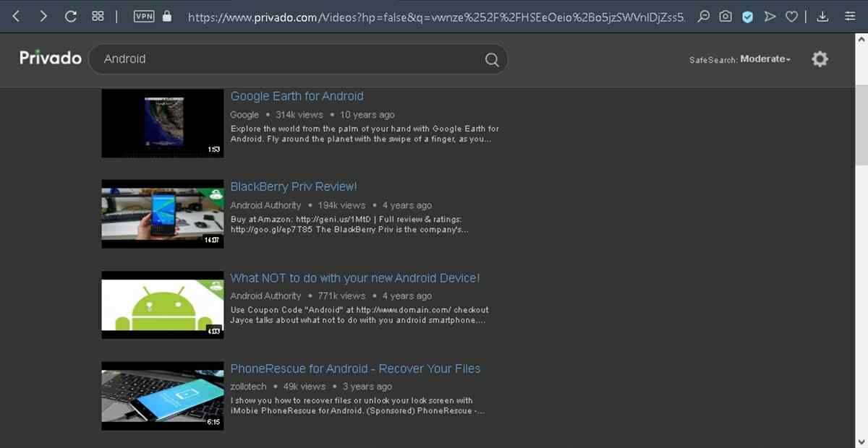Click the address bar URL field
868x448 pixels.
click(436, 16)
